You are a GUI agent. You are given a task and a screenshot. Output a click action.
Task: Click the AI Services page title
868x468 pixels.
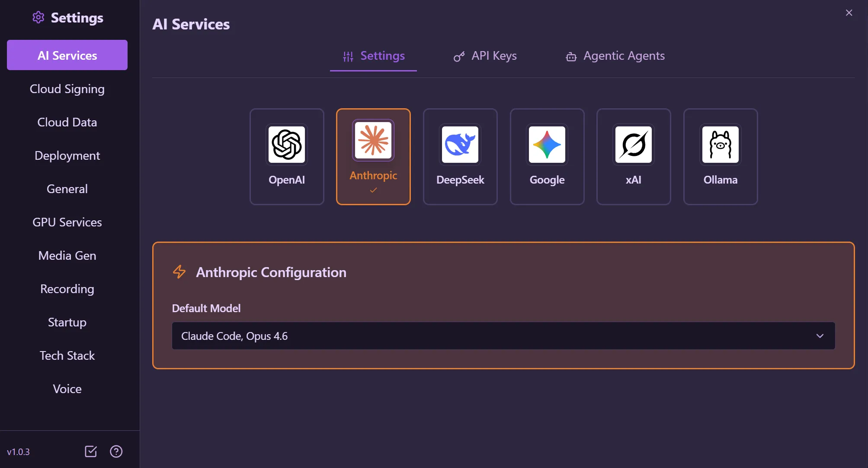pos(191,24)
